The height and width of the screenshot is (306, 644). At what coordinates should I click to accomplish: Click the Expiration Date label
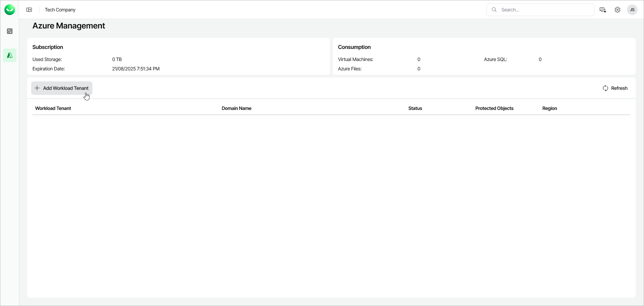[49, 69]
